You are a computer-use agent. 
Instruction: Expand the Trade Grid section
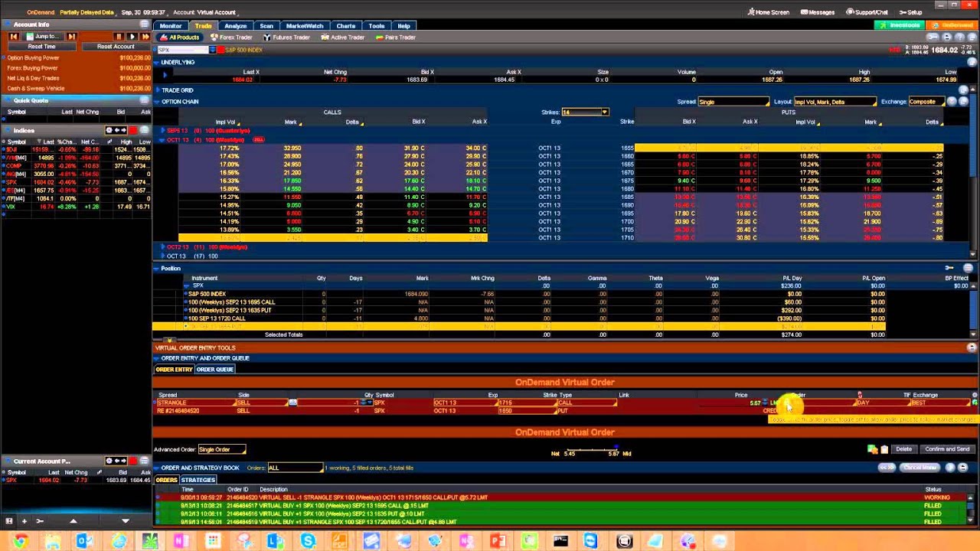coord(157,90)
